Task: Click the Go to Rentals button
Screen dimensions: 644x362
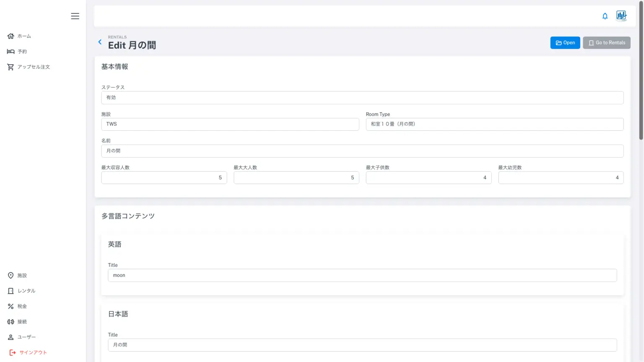Action: (606, 43)
